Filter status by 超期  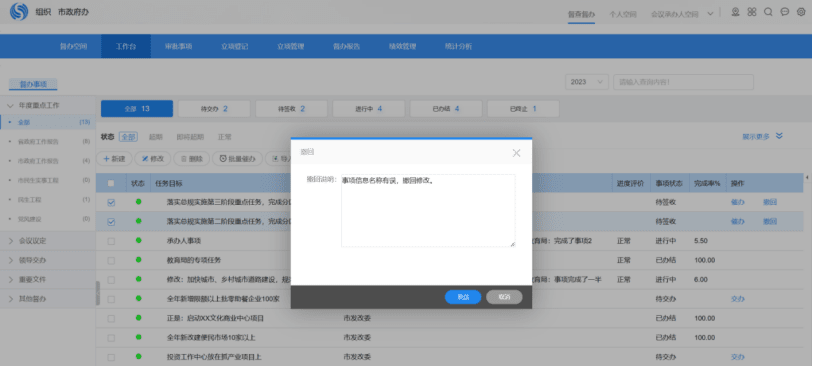tap(156, 137)
